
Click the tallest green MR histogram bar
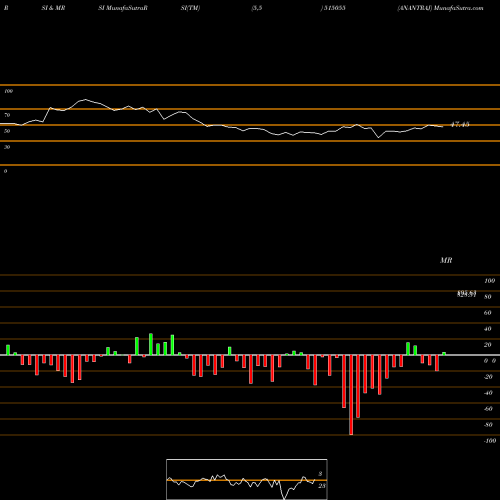[151, 344]
